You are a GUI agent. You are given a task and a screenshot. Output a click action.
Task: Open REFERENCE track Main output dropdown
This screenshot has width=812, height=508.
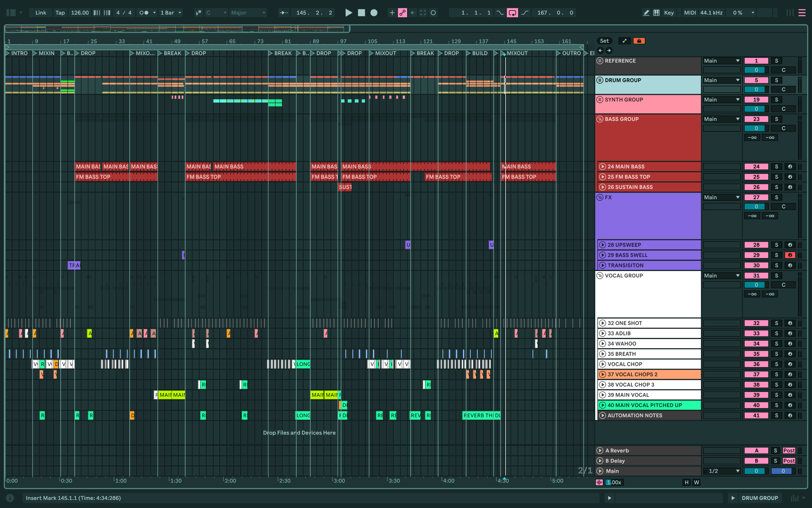[722, 61]
